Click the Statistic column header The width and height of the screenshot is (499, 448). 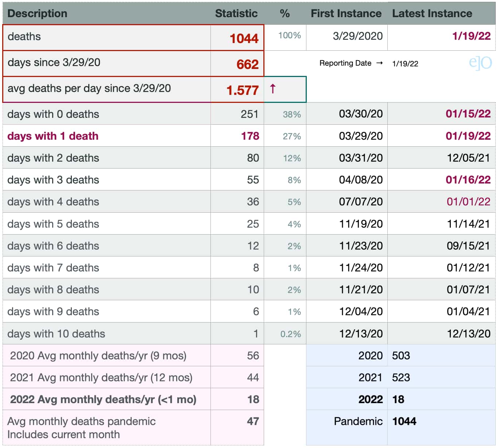[x=236, y=13]
